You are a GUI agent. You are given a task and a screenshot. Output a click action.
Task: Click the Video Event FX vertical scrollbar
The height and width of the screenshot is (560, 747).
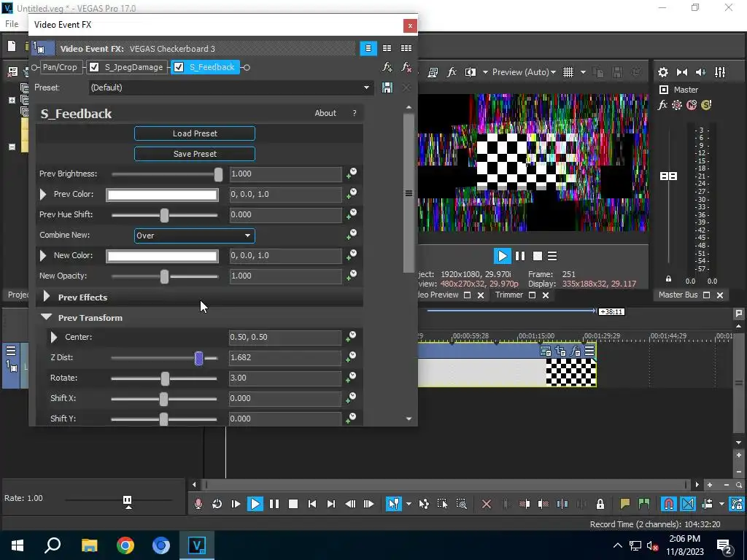click(x=409, y=193)
